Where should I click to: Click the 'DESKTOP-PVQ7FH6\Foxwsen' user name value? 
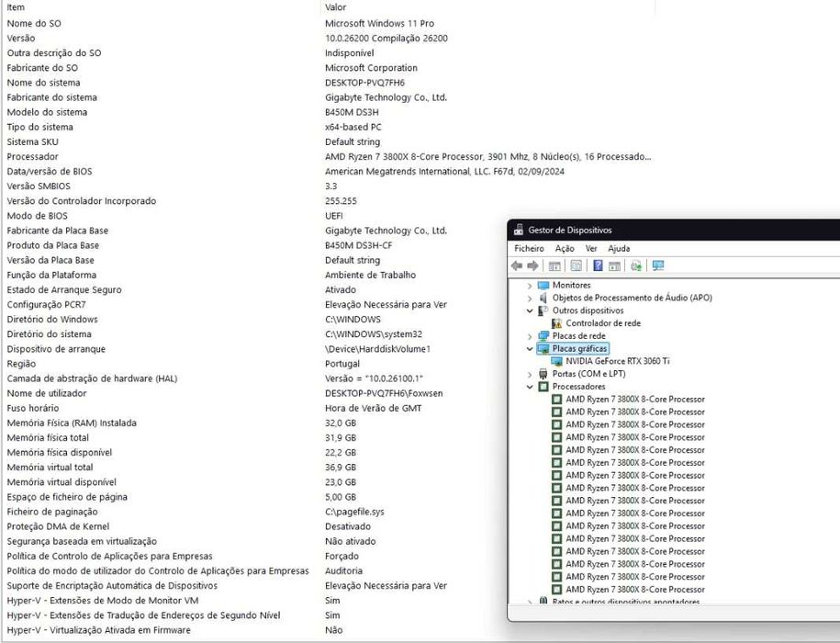click(x=384, y=393)
